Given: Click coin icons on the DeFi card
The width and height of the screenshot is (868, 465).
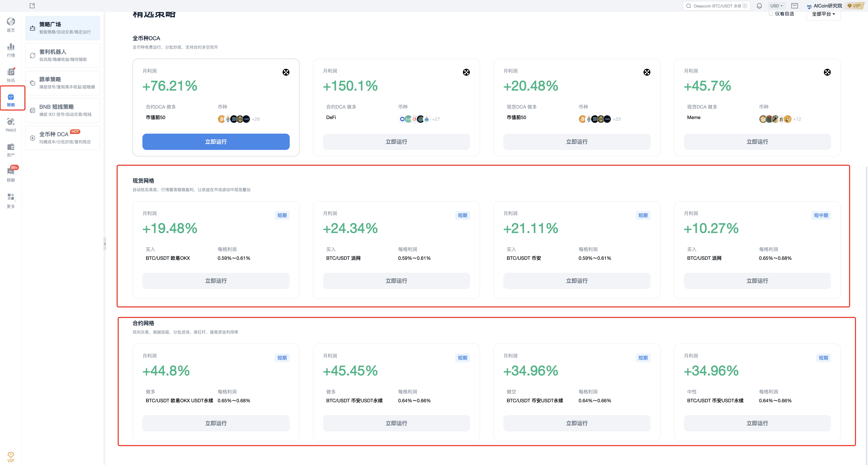Looking at the screenshot, I should point(414,119).
